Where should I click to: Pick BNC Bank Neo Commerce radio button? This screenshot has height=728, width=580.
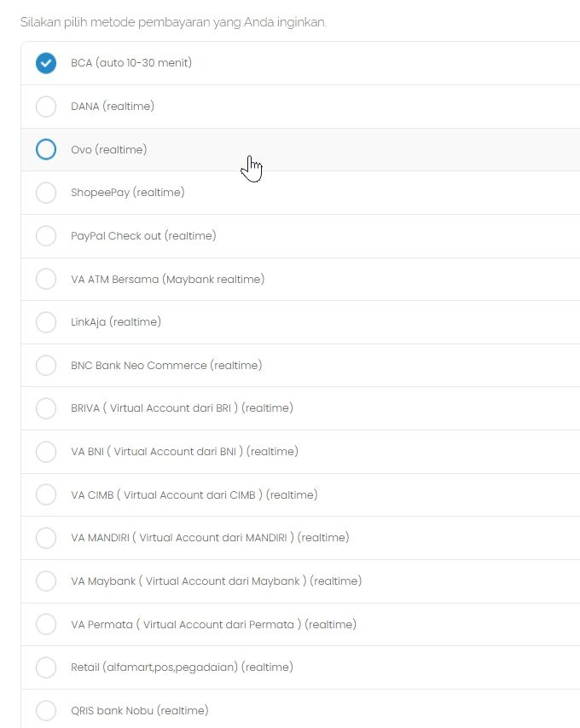point(46,366)
